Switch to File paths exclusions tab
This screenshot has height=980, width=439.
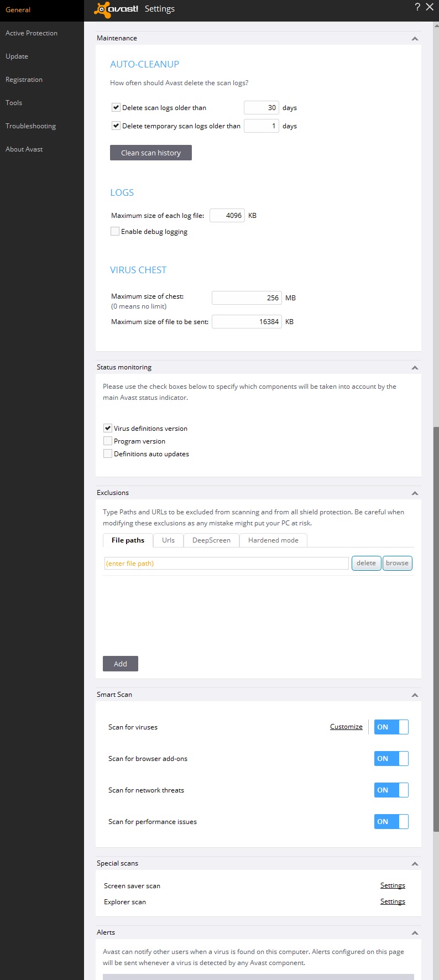click(x=128, y=540)
